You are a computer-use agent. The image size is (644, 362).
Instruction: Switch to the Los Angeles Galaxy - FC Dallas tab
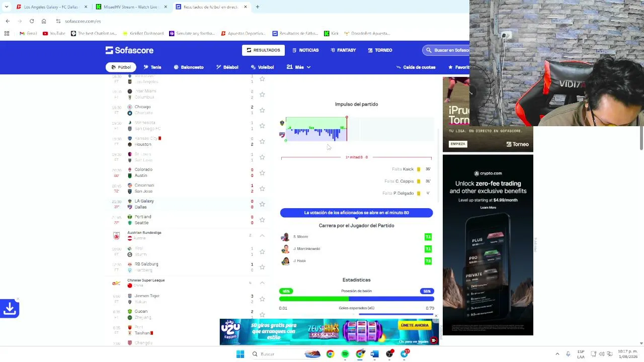(x=52, y=7)
